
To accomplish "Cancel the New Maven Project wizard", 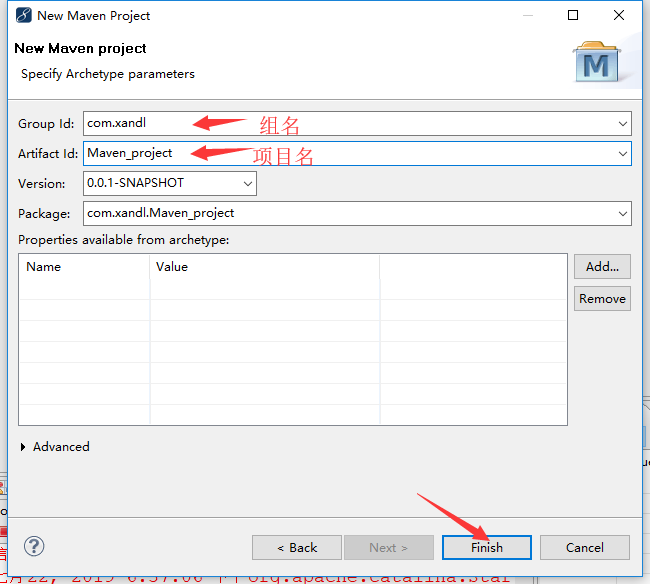I will [585, 547].
